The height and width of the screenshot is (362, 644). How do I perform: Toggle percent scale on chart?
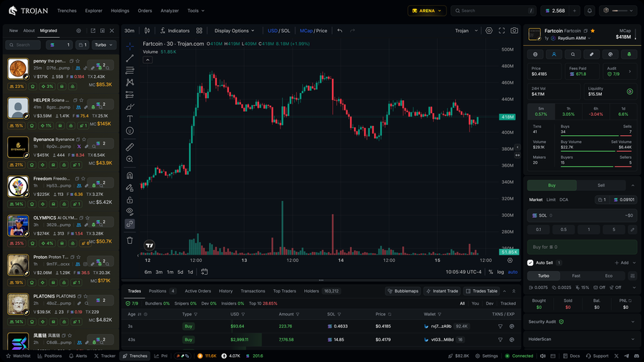tap(490, 272)
